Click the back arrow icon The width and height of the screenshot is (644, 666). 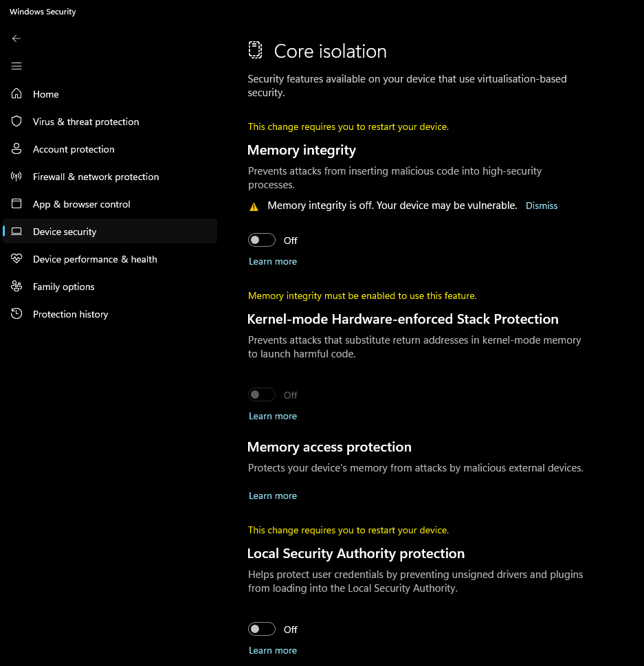(x=16, y=38)
